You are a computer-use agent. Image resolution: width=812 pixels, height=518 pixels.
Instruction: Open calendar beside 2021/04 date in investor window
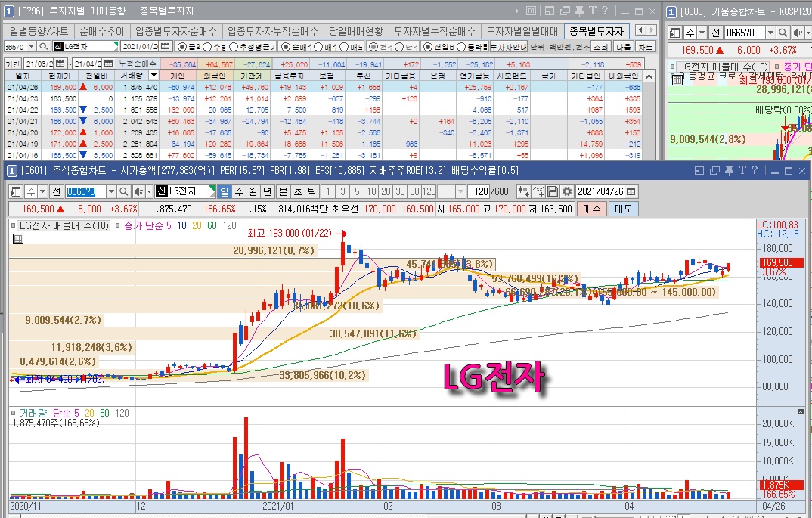point(165,47)
